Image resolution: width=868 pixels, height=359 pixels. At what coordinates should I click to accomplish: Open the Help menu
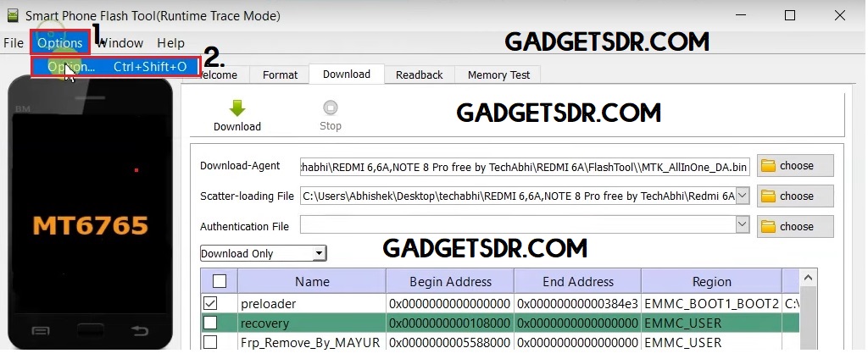tap(170, 43)
